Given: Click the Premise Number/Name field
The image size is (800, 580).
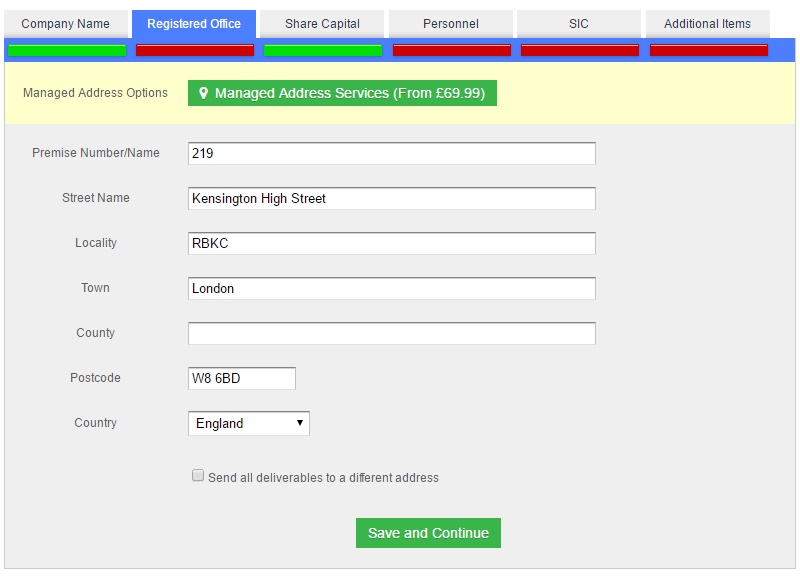Looking at the screenshot, I should 391,153.
